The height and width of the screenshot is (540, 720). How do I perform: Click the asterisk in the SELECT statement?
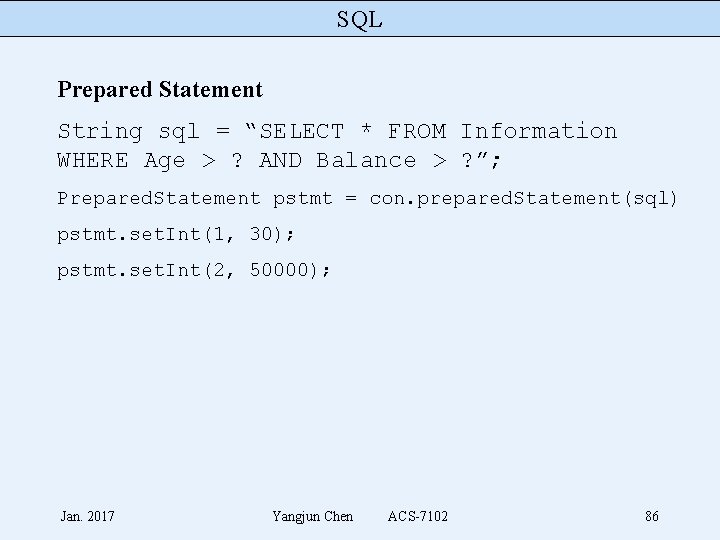366,131
